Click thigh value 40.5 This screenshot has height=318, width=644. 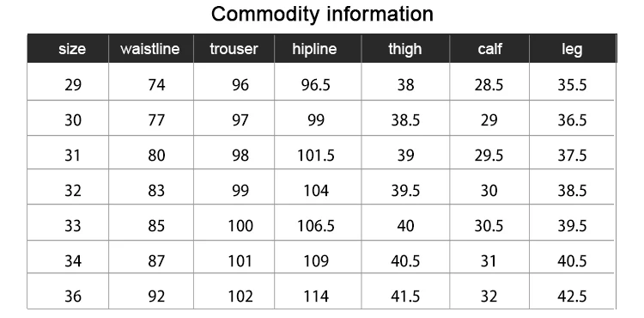pyautogui.click(x=405, y=261)
